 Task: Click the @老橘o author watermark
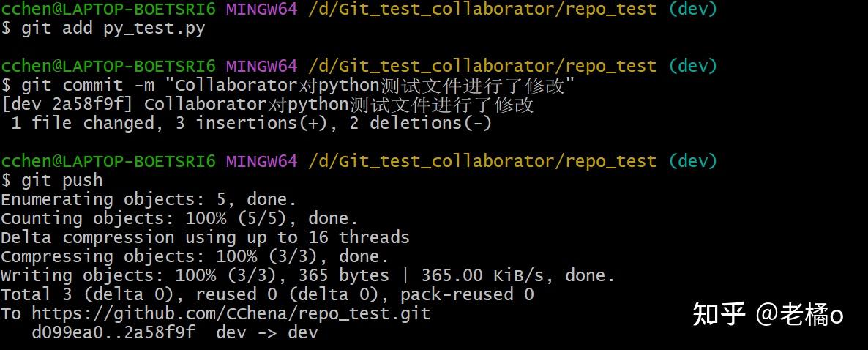[800, 315]
